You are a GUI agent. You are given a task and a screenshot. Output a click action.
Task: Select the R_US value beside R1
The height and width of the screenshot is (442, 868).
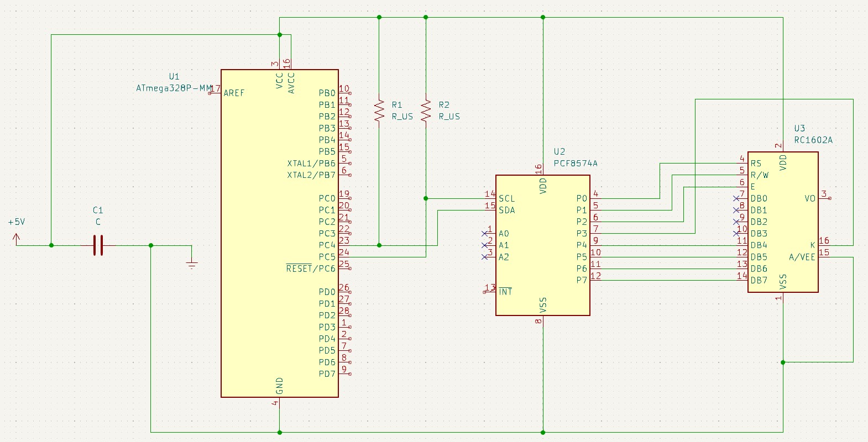402,117
